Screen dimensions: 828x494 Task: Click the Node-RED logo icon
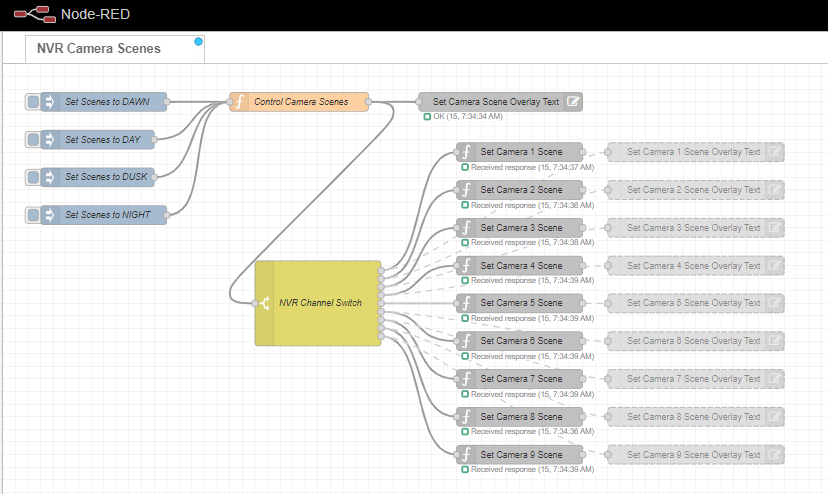[33, 15]
